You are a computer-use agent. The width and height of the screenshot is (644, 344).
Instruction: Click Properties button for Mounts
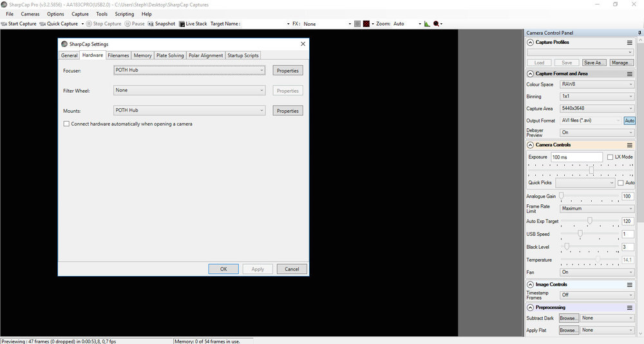tap(287, 111)
